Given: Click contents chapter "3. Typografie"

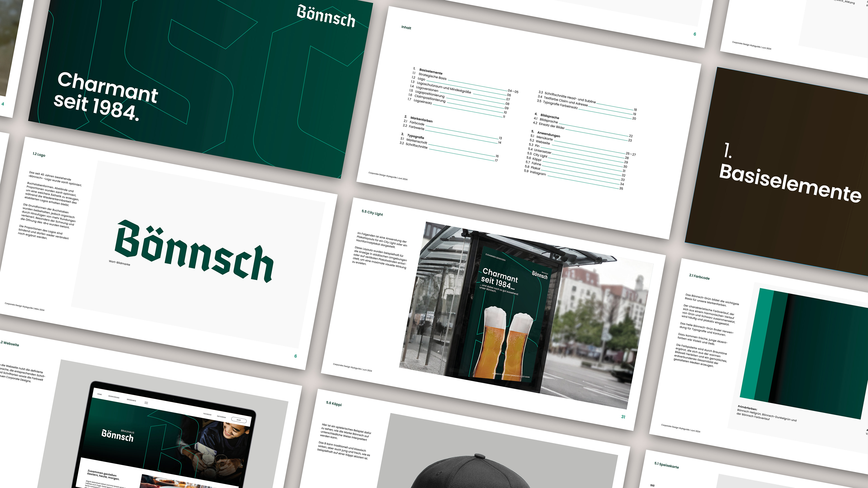Looking at the screenshot, I should pos(413,136).
